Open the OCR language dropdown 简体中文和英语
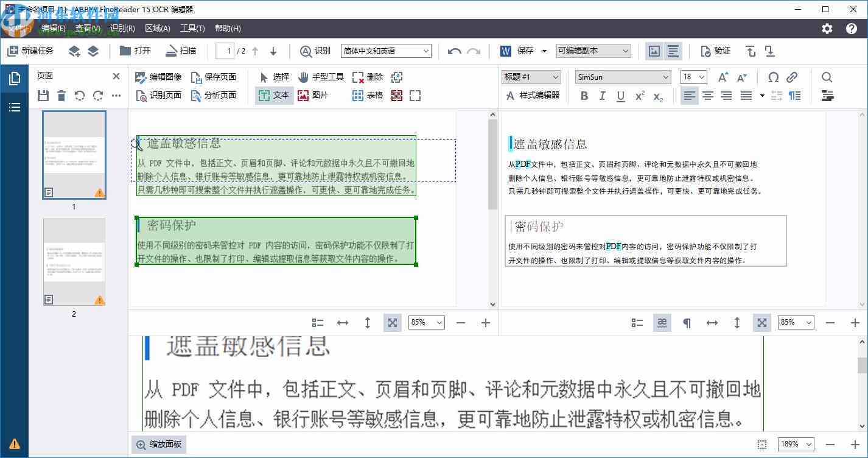The image size is (868, 458). click(x=386, y=51)
